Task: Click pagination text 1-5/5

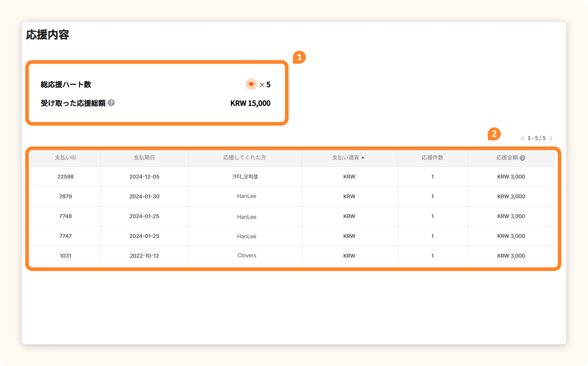Action: click(x=536, y=138)
